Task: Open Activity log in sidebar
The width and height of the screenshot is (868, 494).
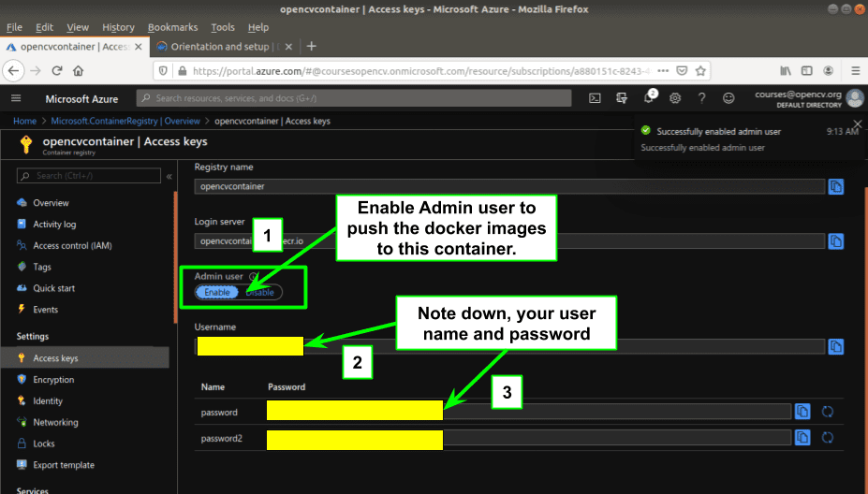Action: click(x=54, y=224)
